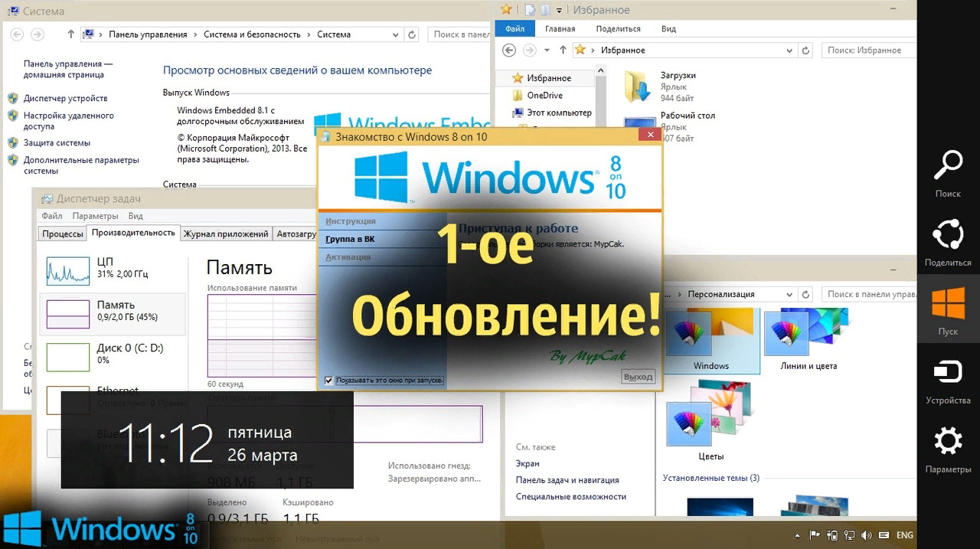Open Action Center flag in system tray
This screenshot has height=549, width=980.
[815, 535]
